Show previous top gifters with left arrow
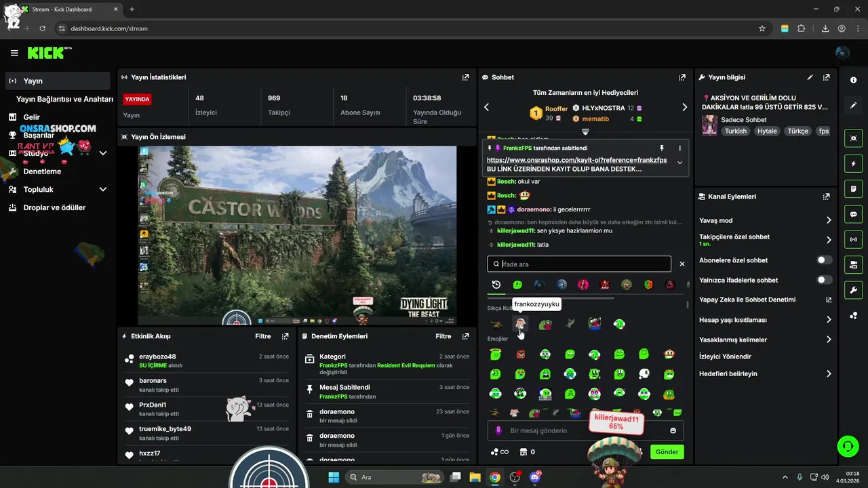Screen dimensions: 868x488 pos(486,107)
